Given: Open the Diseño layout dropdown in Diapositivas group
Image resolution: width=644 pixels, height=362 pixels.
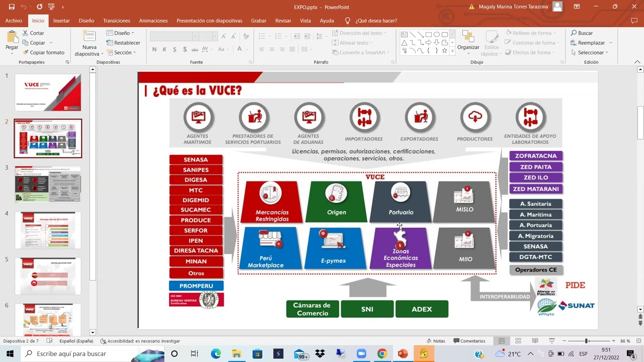Looking at the screenshot, I should [x=121, y=33].
